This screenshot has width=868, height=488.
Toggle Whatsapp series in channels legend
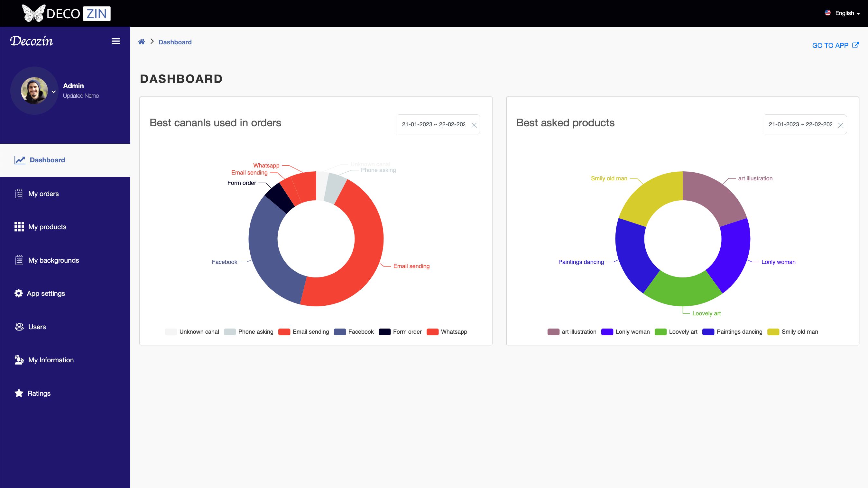pyautogui.click(x=447, y=332)
